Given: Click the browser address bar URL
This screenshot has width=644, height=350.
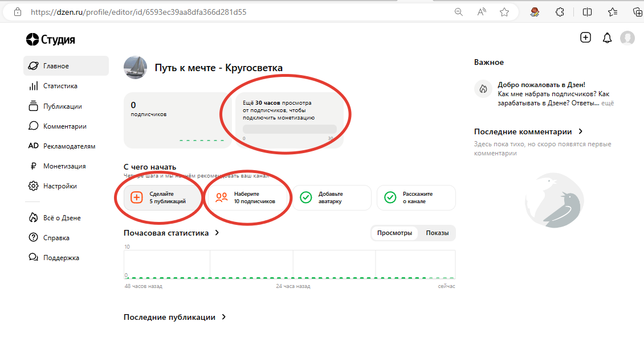Looking at the screenshot, I should click(138, 12).
